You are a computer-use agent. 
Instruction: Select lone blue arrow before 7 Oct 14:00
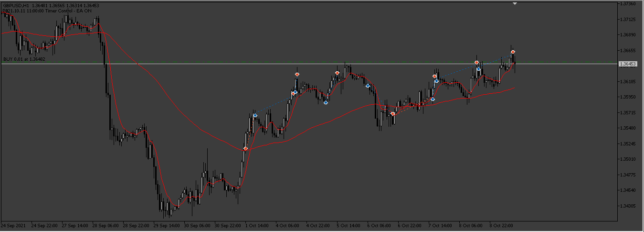tap(433, 99)
